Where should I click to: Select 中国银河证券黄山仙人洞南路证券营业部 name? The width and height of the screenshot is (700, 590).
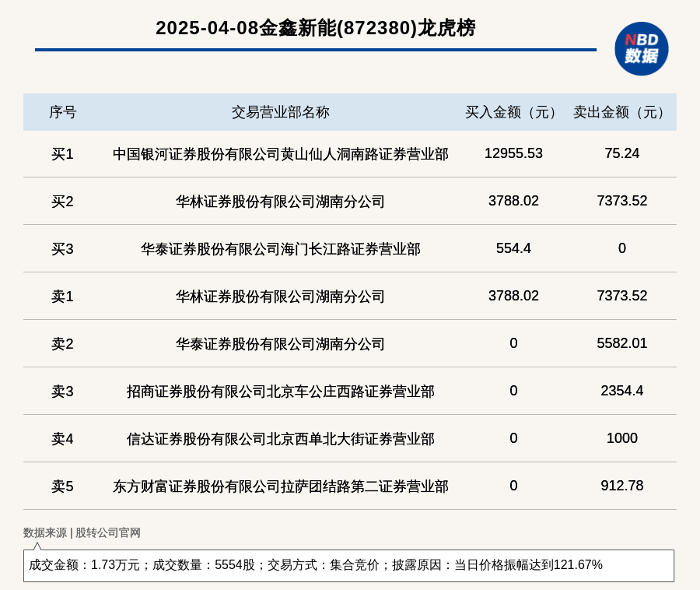tap(280, 154)
